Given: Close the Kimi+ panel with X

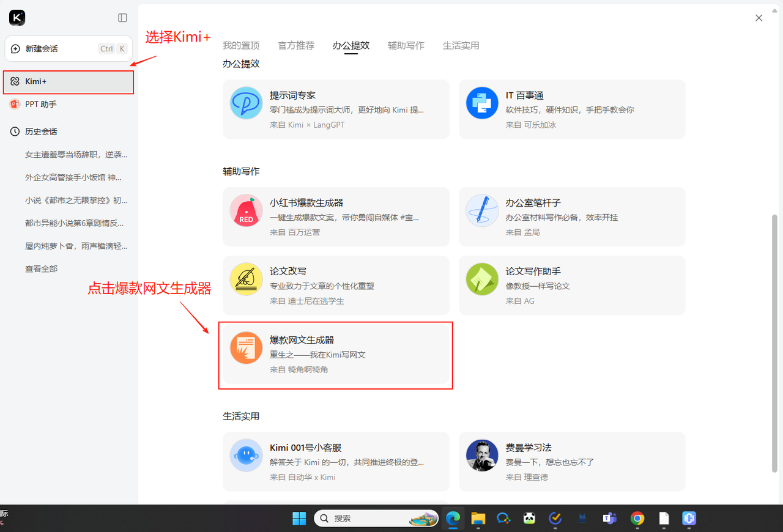Looking at the screenshot, I should coord(759,18).
